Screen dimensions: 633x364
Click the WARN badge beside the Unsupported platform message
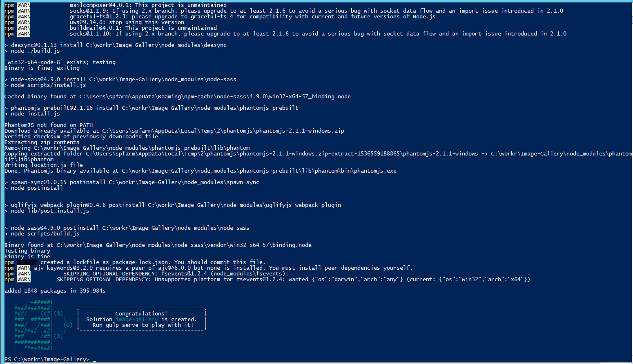pos(24,279)
